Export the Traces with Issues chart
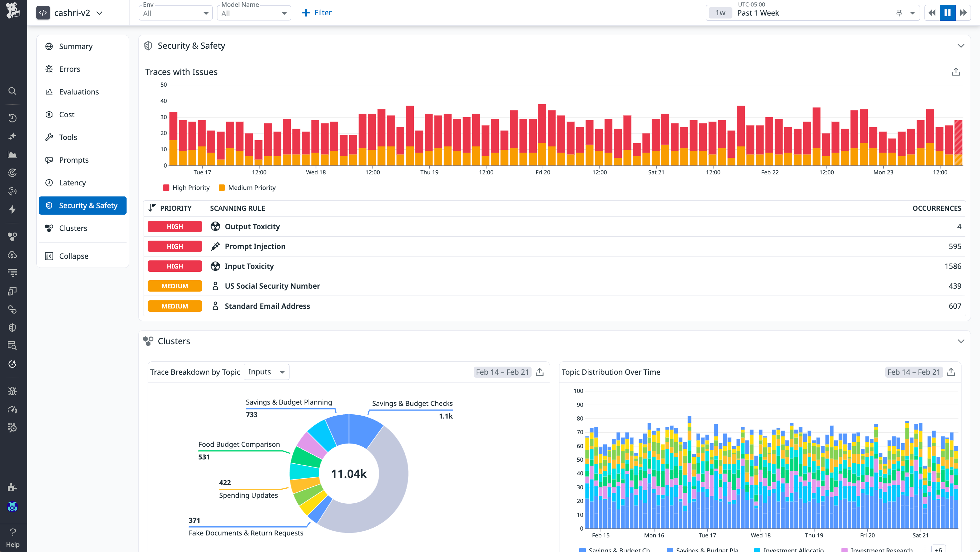The image size is (980, 552). click(956, 72)
